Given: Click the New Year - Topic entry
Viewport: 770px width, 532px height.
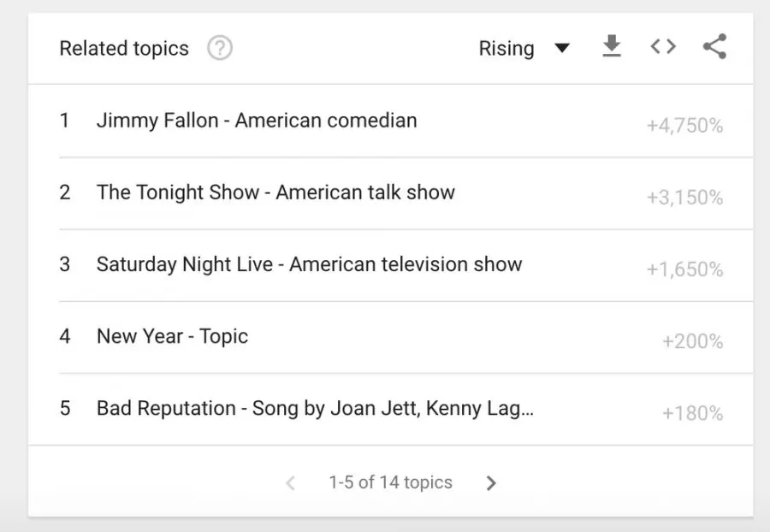Looking at the screenshot, I should point(172,336).
